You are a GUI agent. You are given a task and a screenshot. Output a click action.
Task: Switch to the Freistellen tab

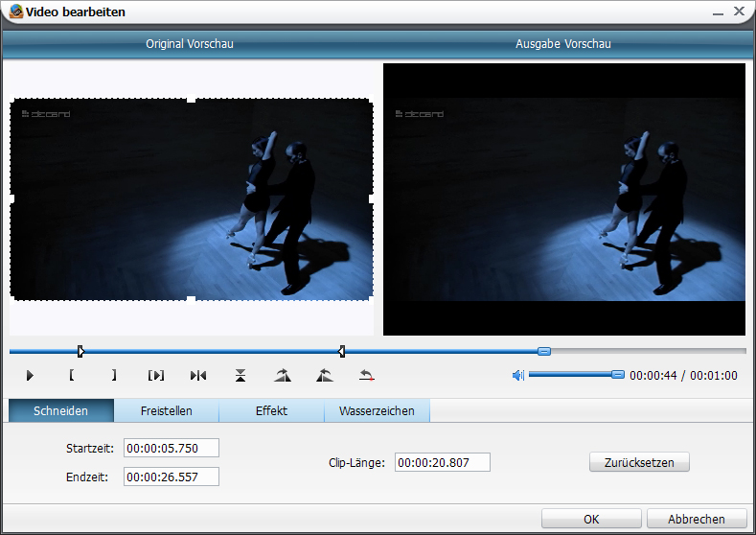click(167, 411)
